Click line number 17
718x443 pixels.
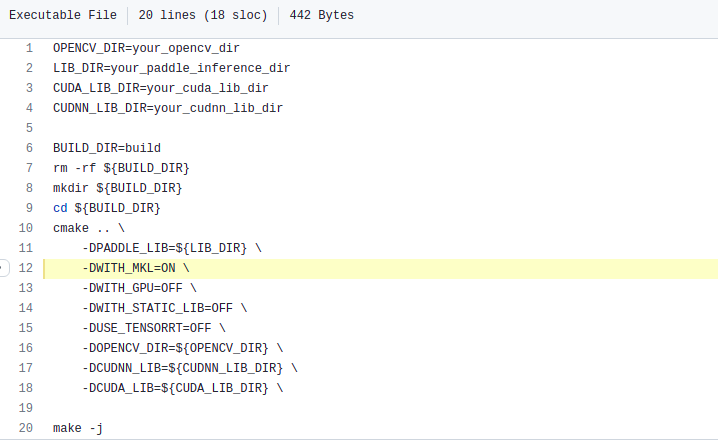click(26, 368)
